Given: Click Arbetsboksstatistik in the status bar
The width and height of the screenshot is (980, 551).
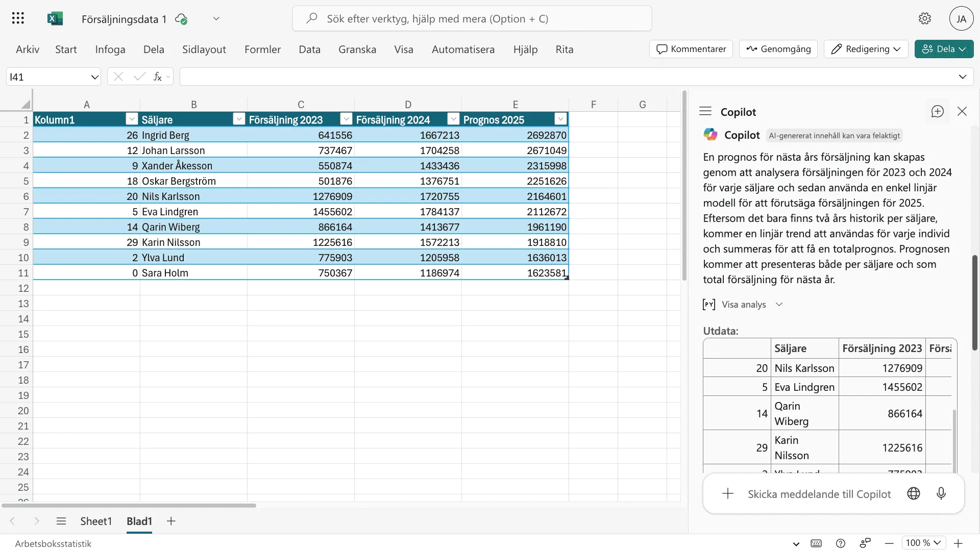Looking at the screenshot, I should [x=53, y=543].
